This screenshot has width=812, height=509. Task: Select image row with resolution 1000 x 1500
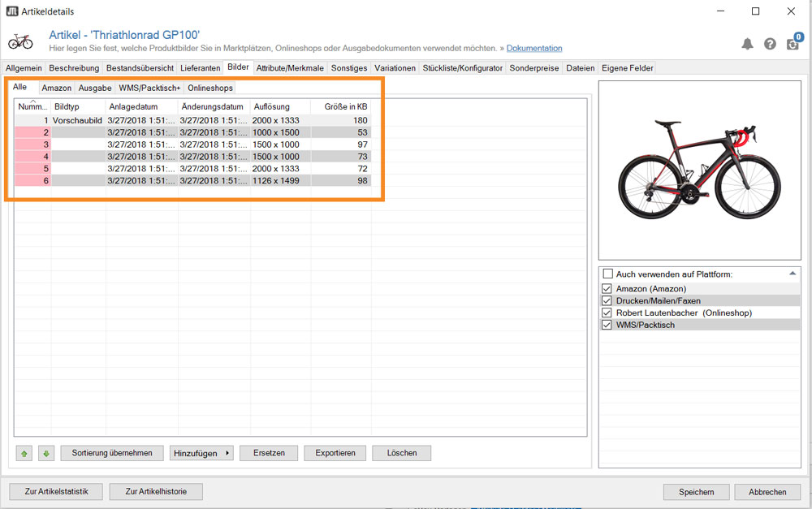coord(192,132)
